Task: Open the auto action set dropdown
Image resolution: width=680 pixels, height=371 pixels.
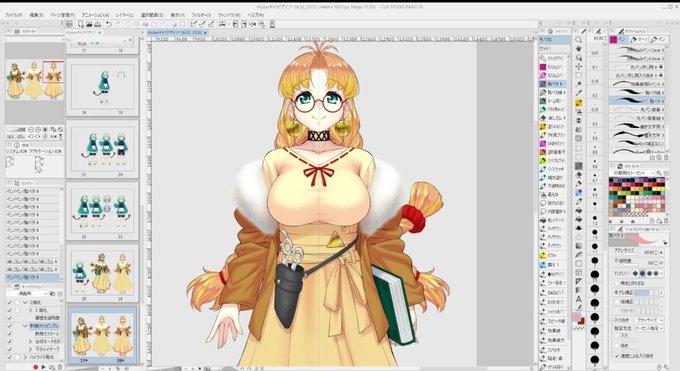Action: (28, 294)
